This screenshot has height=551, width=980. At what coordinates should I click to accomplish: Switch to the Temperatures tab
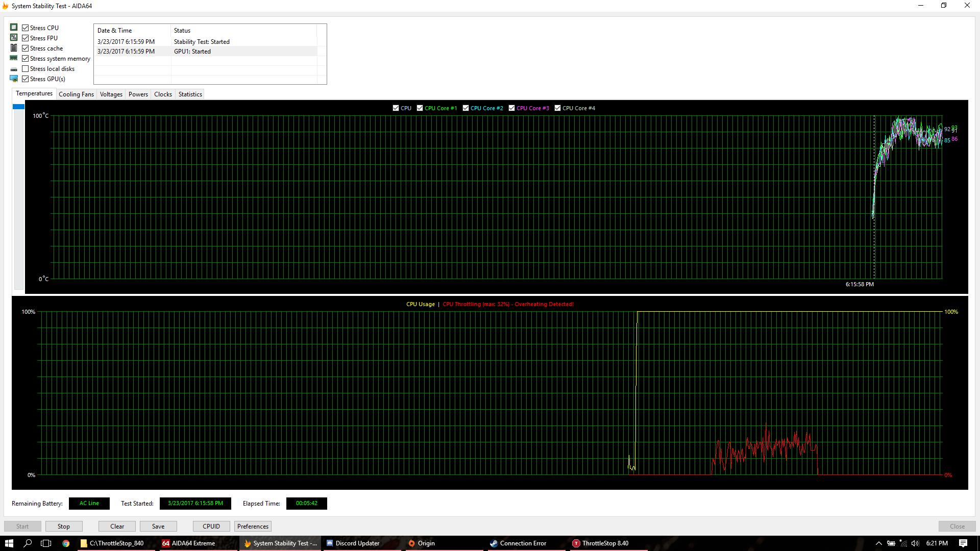34,93
